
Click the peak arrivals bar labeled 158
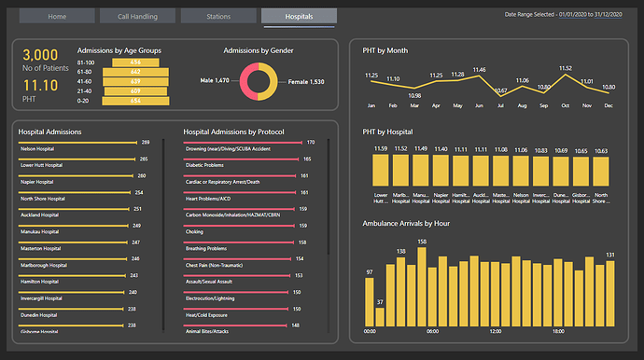[422, 287]
